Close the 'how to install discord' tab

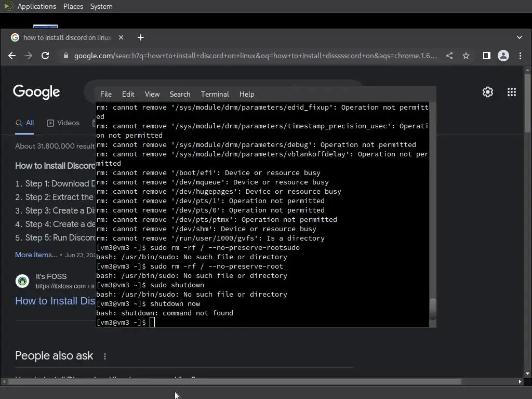[x=121, y=37]
